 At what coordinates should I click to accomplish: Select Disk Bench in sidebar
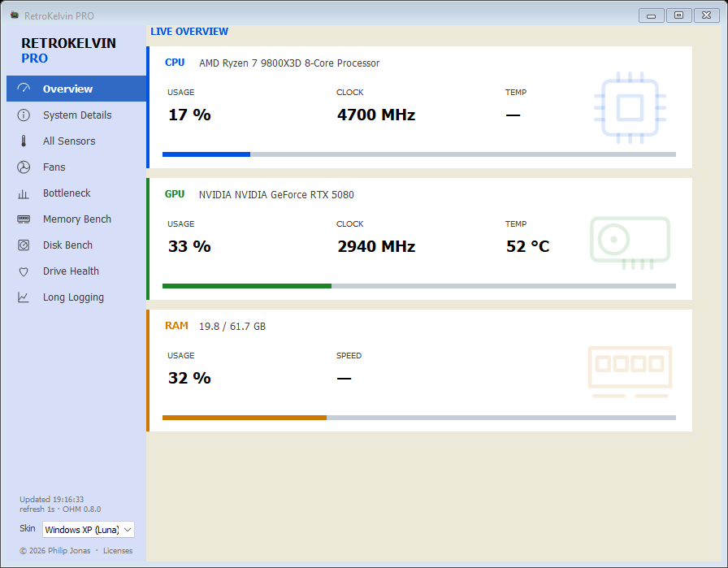76,245
